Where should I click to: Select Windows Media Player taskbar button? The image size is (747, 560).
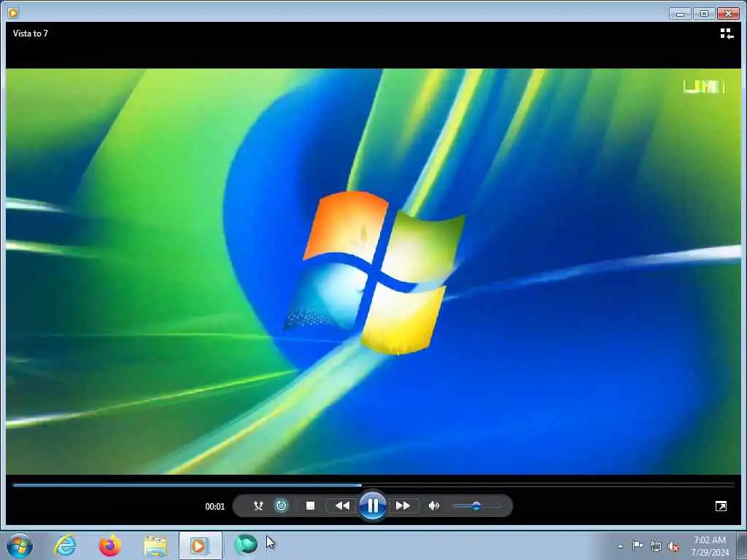(200, 545)
